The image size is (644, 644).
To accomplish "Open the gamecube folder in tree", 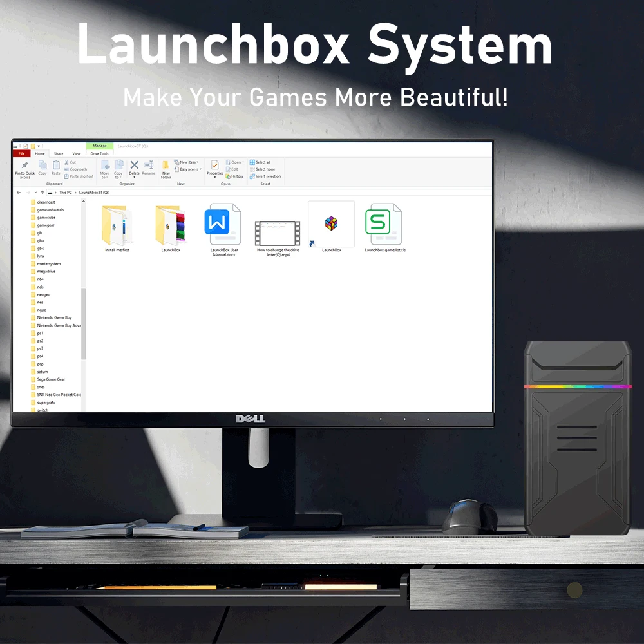I will coord(43,218).
